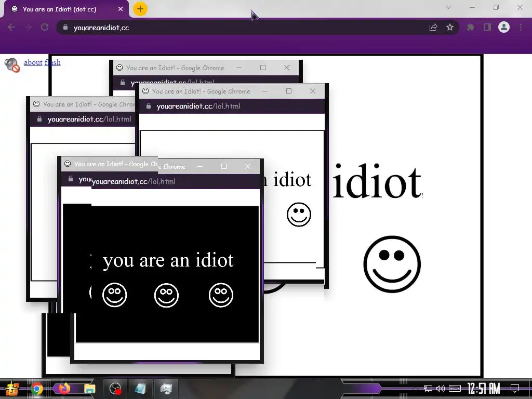The image size is (532, 399).
Task: Open the clock showing 12:51 AM
Action: tap(484, 389)
